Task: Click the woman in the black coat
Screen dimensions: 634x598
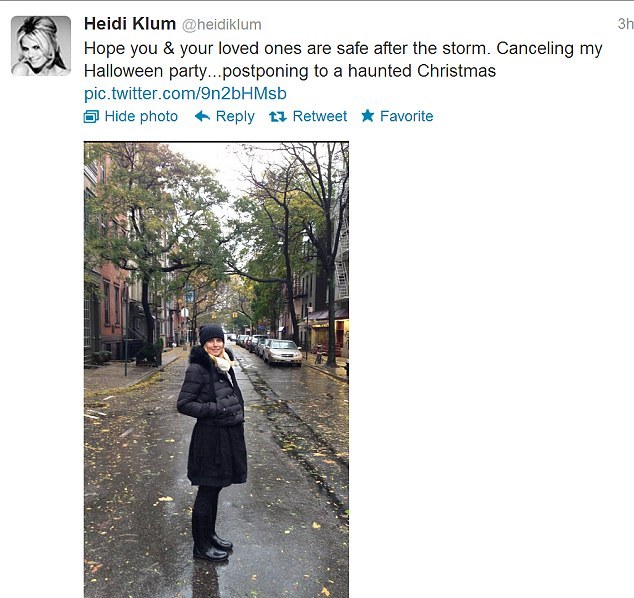Action: pyautogui.click(x=212, y=443)
